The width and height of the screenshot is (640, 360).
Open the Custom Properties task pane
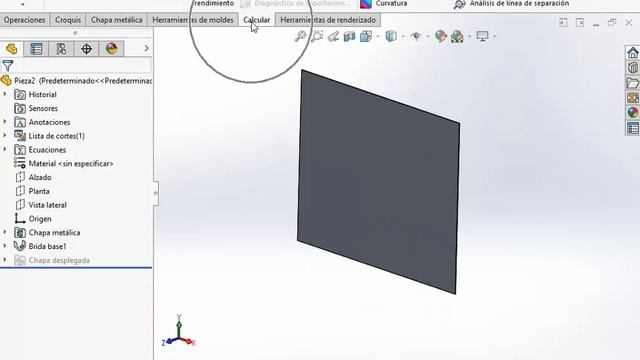click(633, 128)
